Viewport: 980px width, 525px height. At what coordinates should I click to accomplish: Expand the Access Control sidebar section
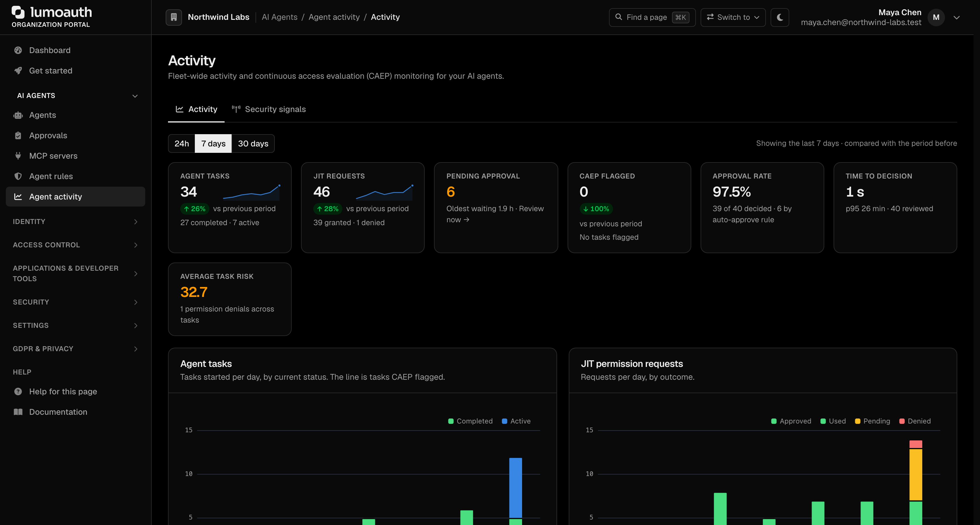pos(75,245)
